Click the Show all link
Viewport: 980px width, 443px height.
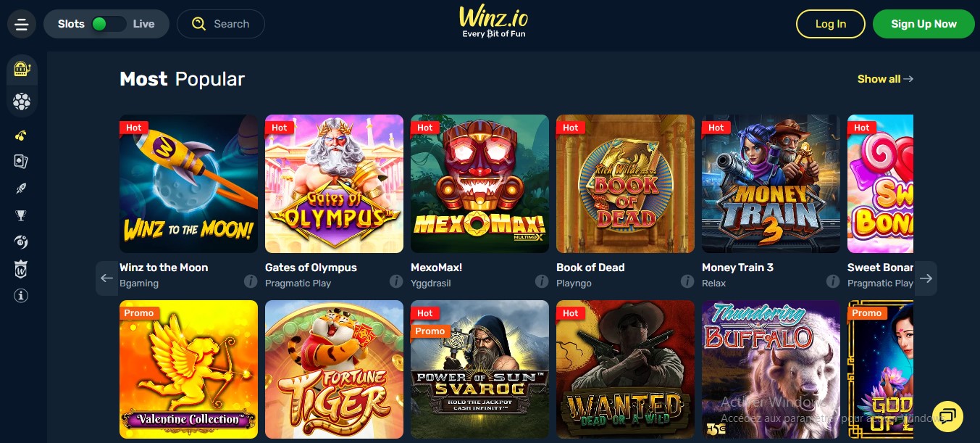tap(885, 79)
